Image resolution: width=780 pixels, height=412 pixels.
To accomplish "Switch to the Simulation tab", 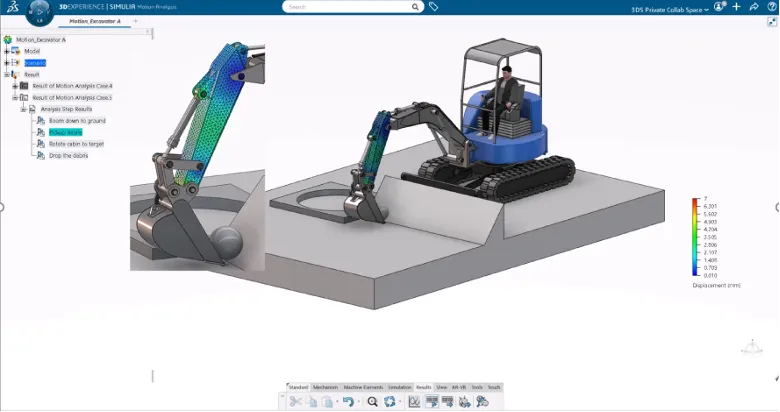I will click(x=400, y=386).
